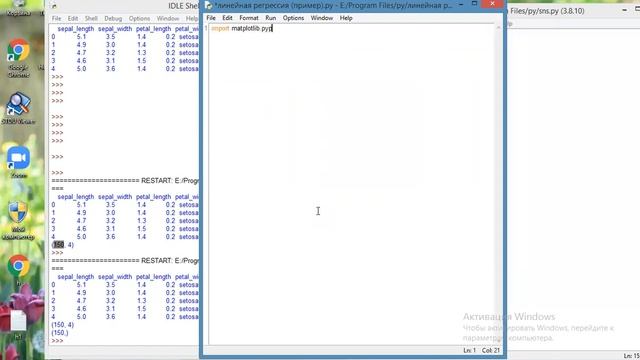Open the Options menu in IDLE Shell
Image resolution: width=640 pixels, height=360 pixels.
[x=139, y=18]
